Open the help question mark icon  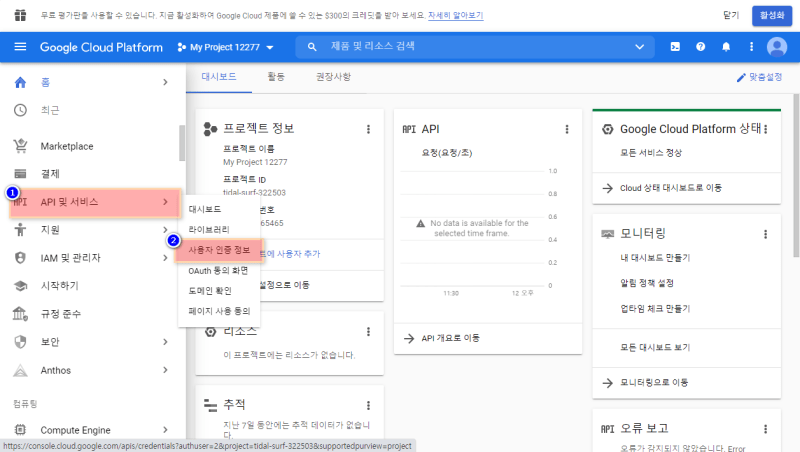tap(701, 47)
